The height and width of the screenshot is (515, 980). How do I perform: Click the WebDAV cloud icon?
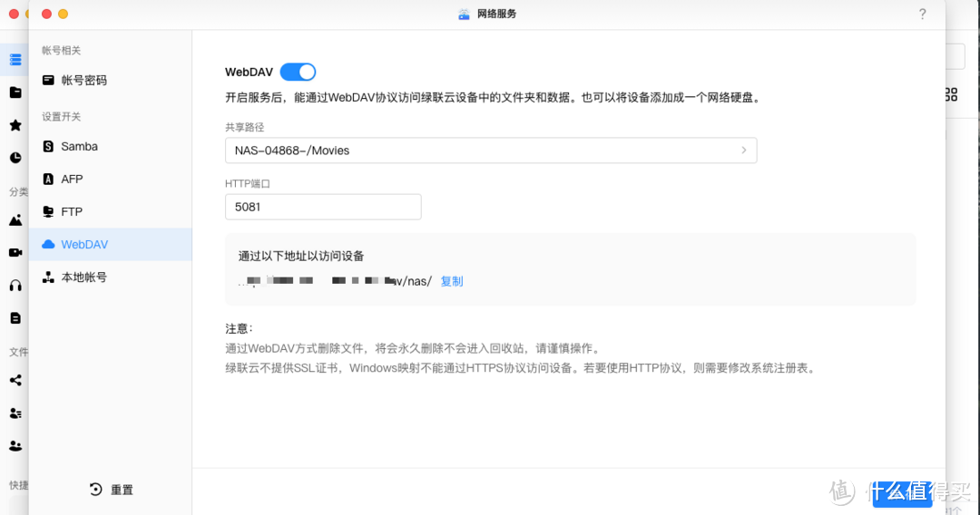48,244
